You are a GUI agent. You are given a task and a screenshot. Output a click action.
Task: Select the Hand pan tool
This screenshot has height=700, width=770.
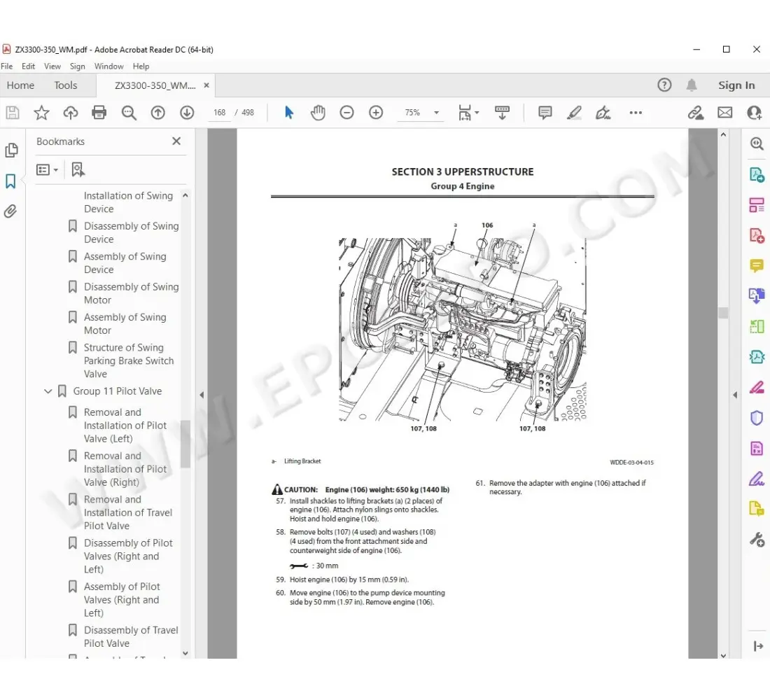(318, 113)
